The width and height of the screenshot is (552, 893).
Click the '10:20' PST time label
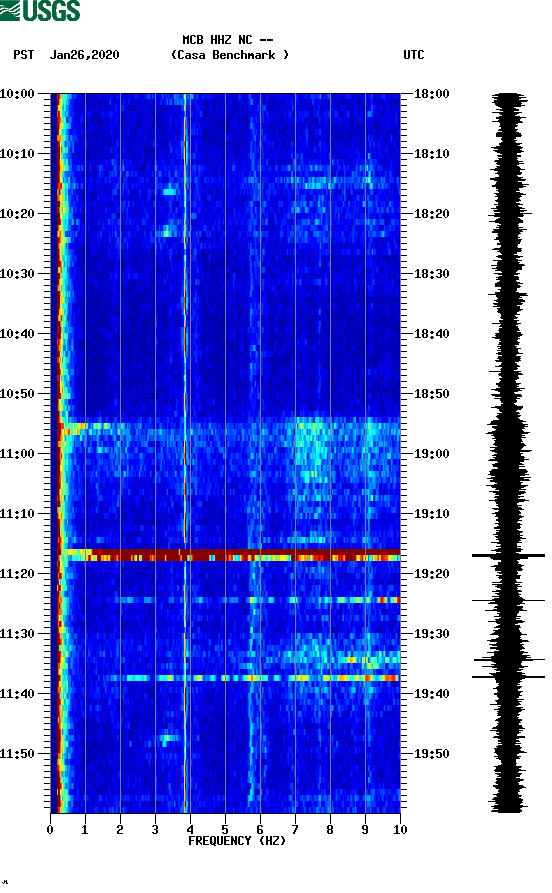click(x=17, y=214)
